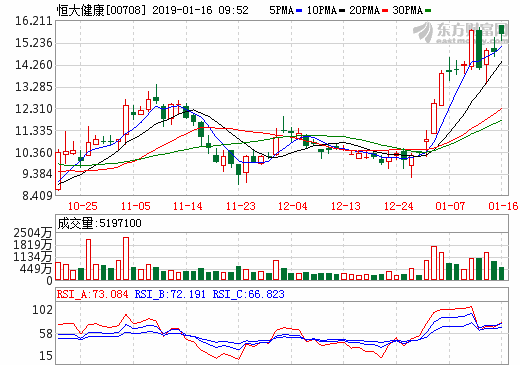The image size is (520, 365).
Task: Click the timestamp 2019-01-16 09:52
Action: pos(200,10)
